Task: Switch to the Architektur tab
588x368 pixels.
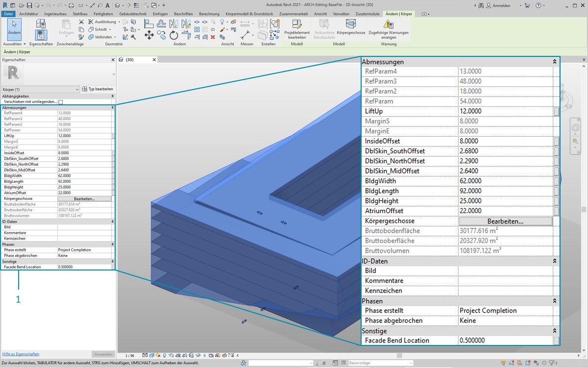Action: click(28, 14)
